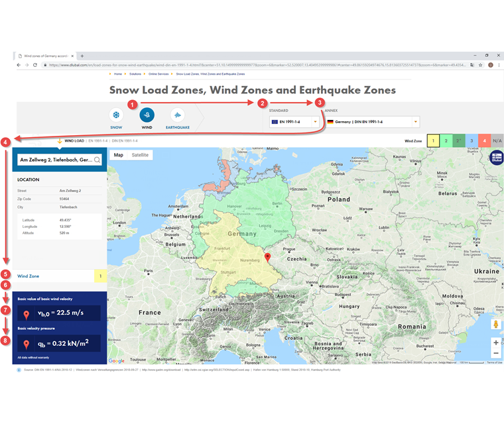Open the browser profile avatar
504x424 pixels.
coord(491,65)
